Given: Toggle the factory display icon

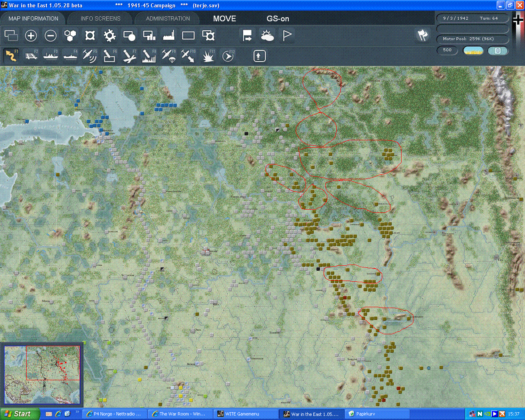Looking at the screenshot, I should 169,36.
